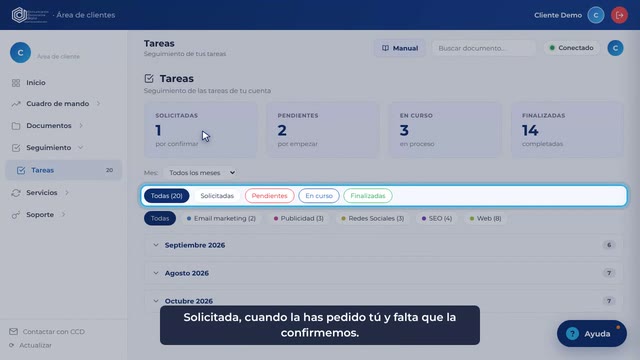Click the large C avatar in sidebar
This screenshot has height=360, width=640.
coord(20,53)
